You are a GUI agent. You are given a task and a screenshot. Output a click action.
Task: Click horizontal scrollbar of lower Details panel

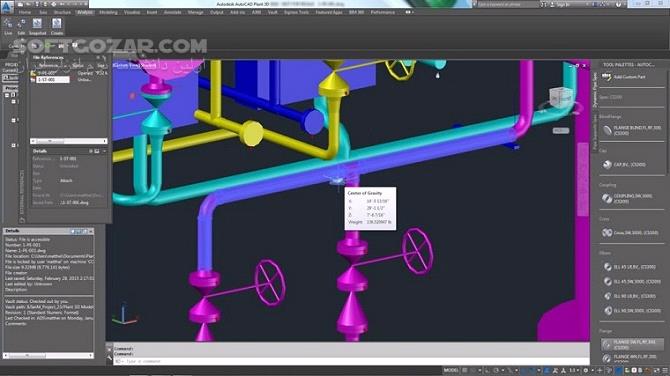[48, 355]
